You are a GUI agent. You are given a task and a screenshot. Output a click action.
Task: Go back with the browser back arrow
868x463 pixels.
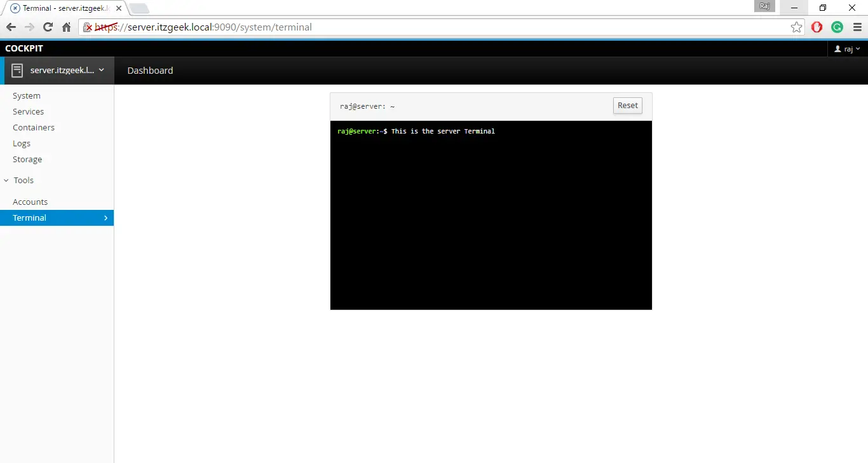tap(11, 27)
